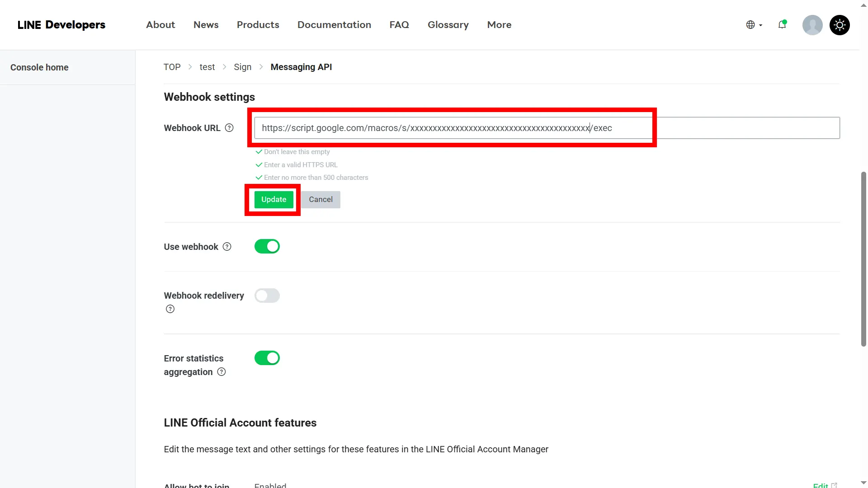868x488 pixels.
Task: Turn off Error statistics aggregation
Action: coord(267,358)
